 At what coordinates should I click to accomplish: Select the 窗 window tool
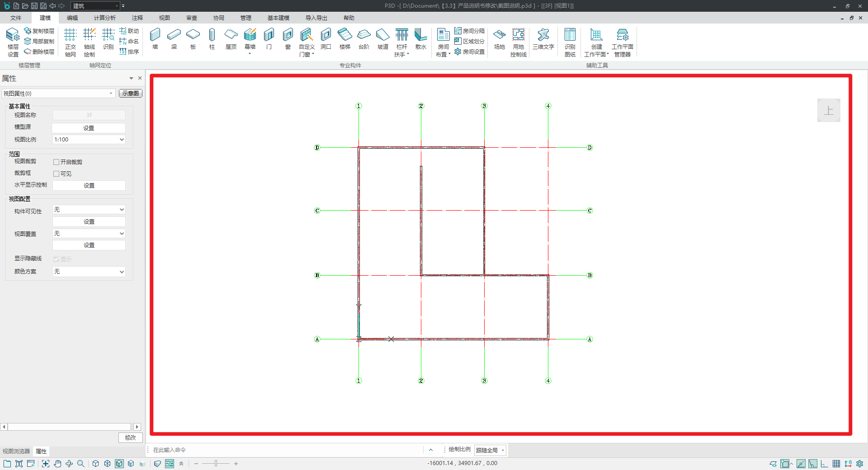(x=288, y=39)
